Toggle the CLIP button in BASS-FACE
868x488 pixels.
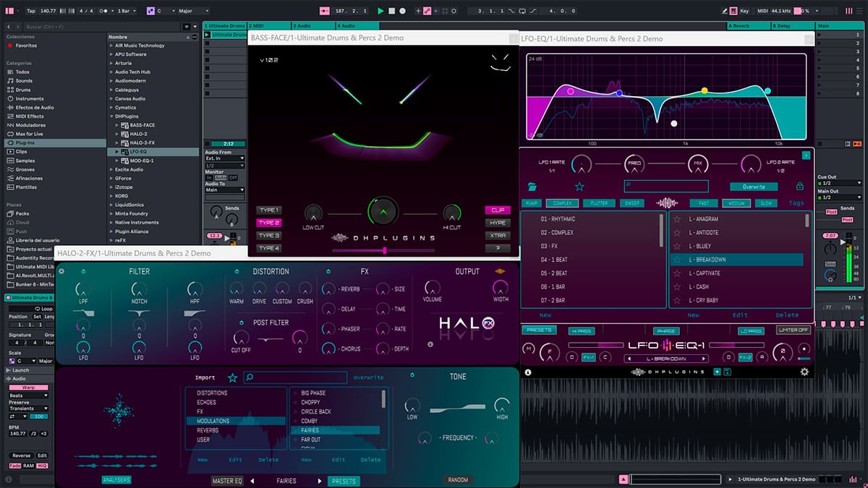(x=498, y=210)
